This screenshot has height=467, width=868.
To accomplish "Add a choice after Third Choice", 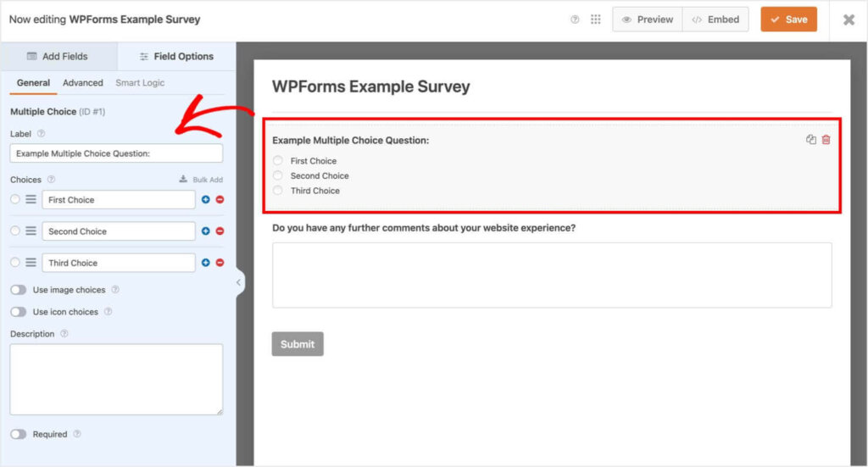I will (205, 262).
